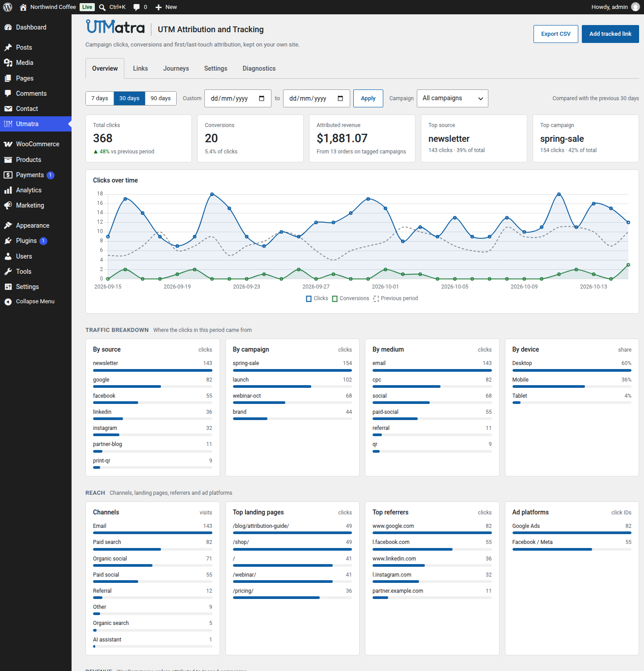The image size is (644, 671).
Task: Click the Media sidebar icon
Action: point(8,63)
